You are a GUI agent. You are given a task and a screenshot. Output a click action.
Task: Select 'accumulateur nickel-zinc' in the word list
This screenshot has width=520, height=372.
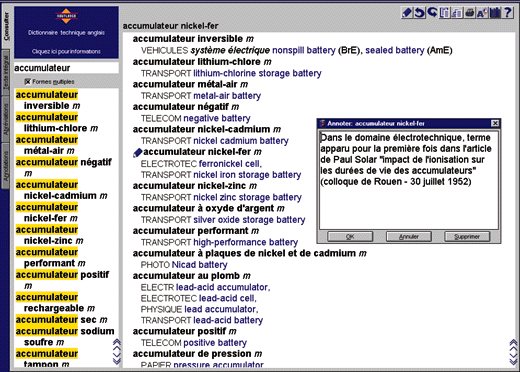[x=49, y=235]
